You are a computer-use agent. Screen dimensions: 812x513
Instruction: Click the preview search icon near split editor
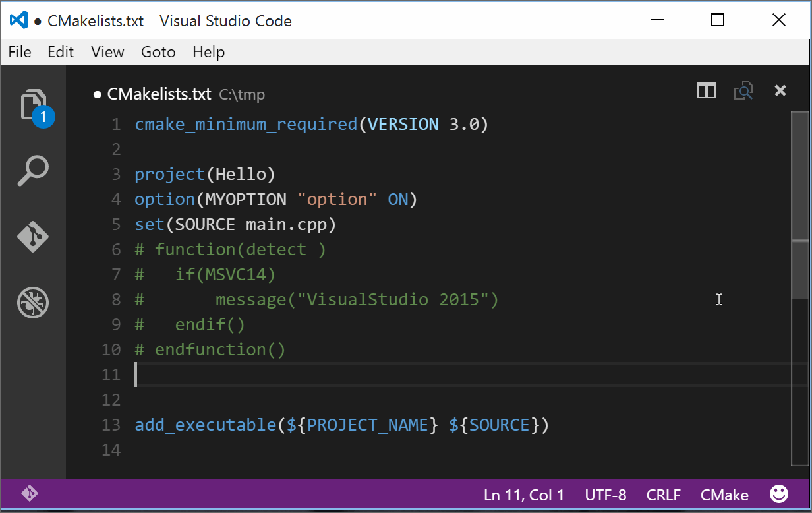[743, 91]
